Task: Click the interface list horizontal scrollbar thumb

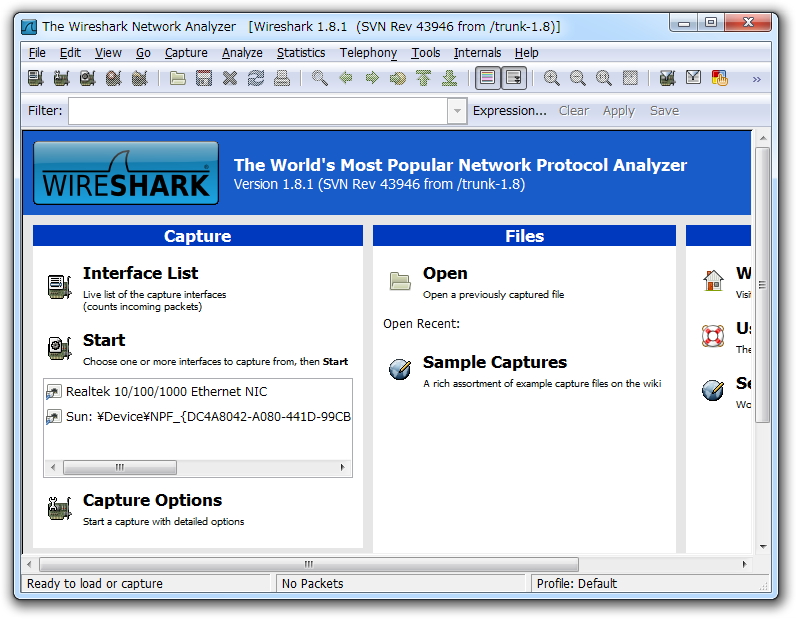Action: click(120, 467)
